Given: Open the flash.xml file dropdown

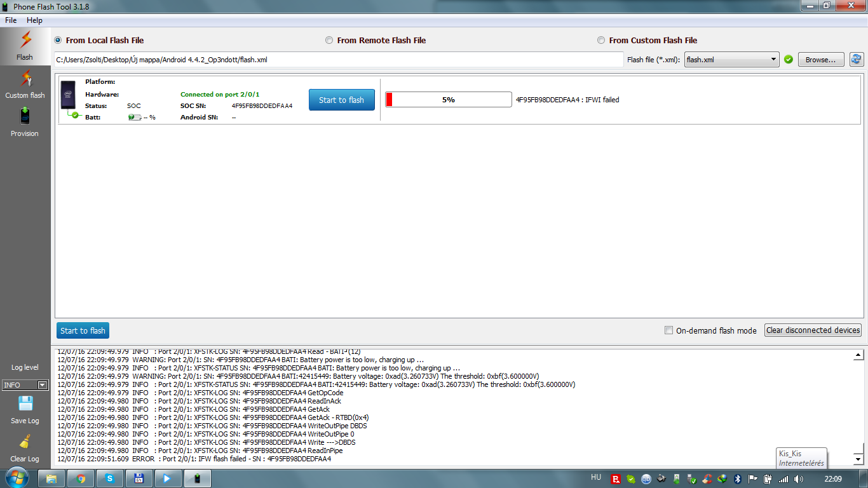Looking at the screenshot, I should (731, 60).
